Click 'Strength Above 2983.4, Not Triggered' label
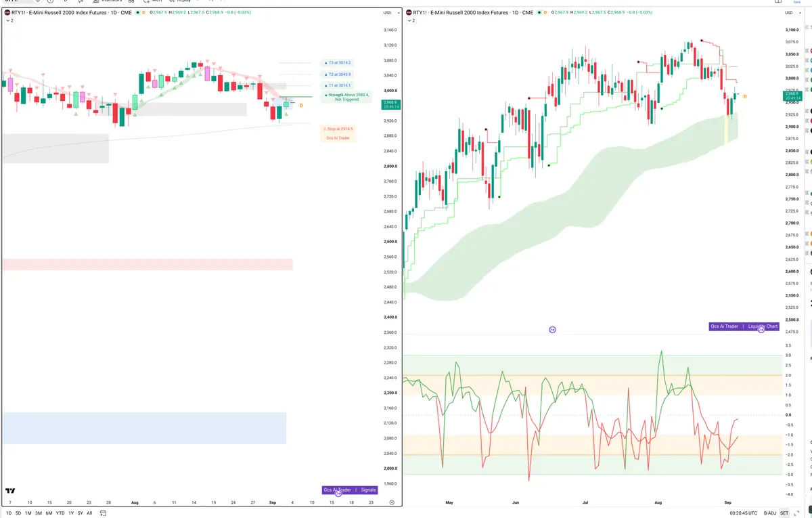Image resolution: width=812 pixels, height=518 pixels. 346,97
